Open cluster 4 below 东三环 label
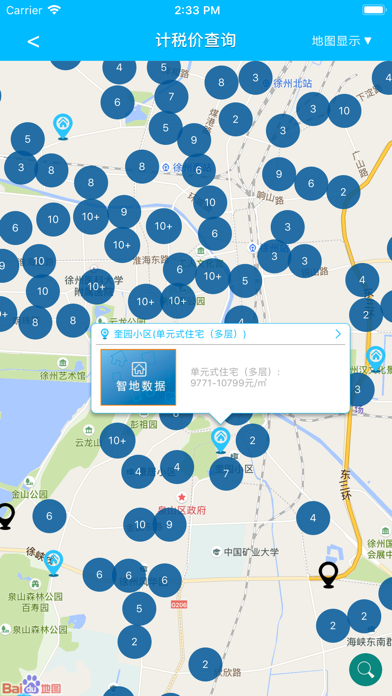This screenshot has height=696, width=392. pos(313,518)
